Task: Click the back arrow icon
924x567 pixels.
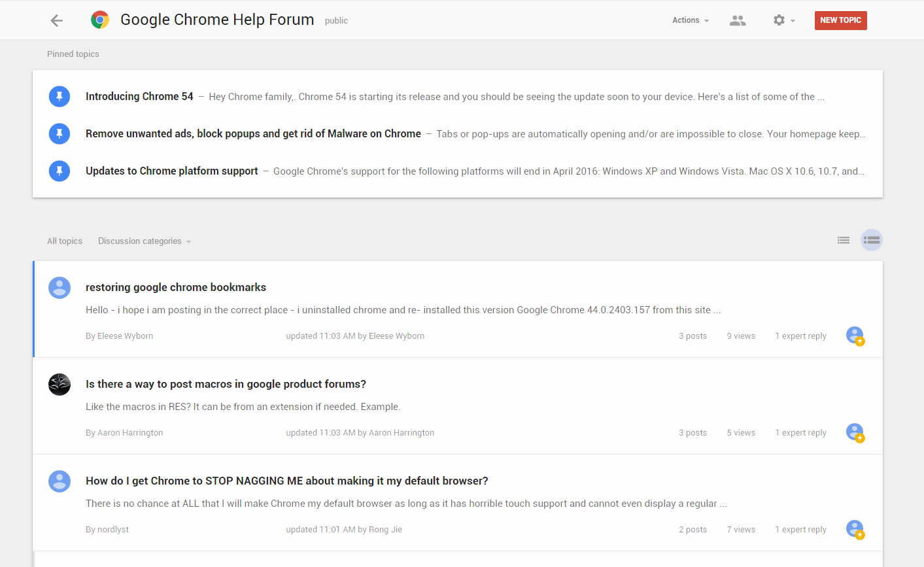Action: pyautogui.click(x=57, y=20)
